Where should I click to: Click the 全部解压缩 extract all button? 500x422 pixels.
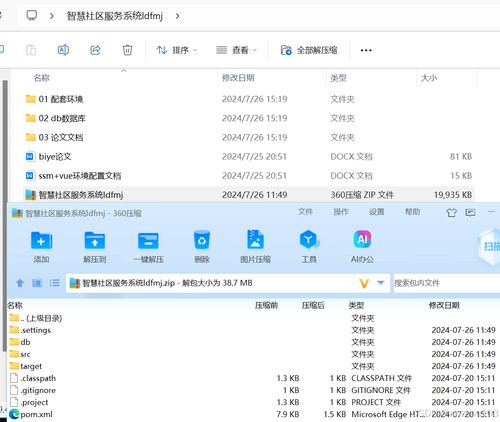tap(309, 50)
